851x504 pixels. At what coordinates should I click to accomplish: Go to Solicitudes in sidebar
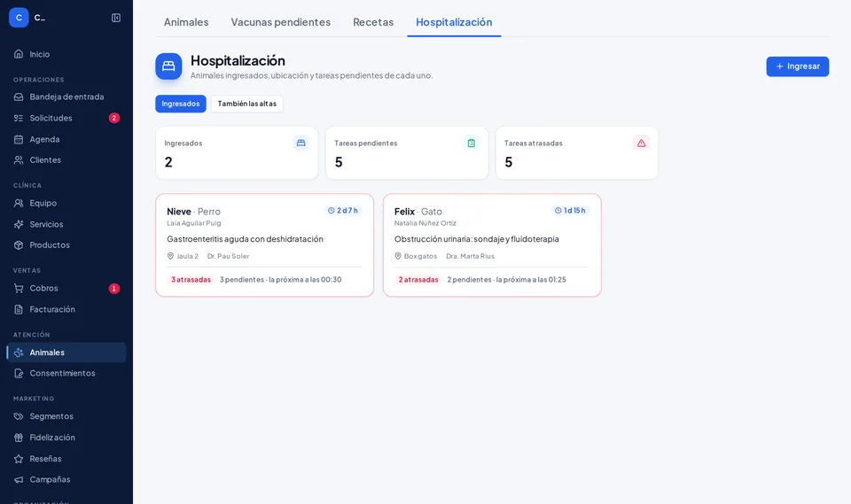point(66,118)
